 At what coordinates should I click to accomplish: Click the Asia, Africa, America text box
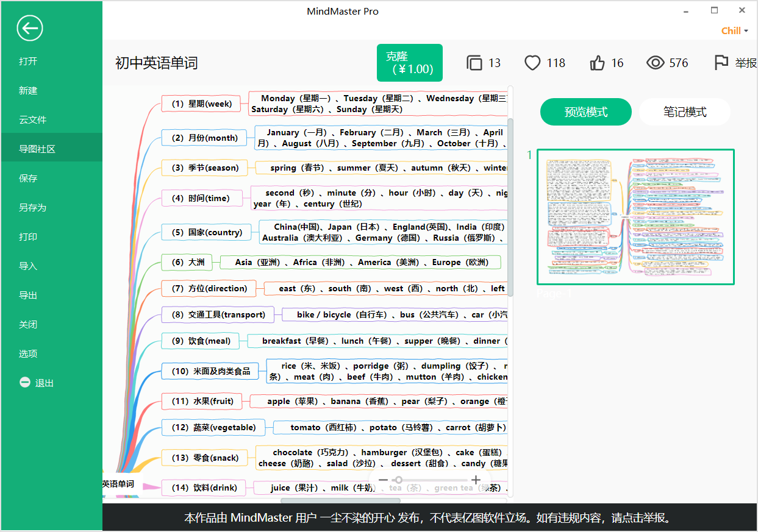click(361, 262)
